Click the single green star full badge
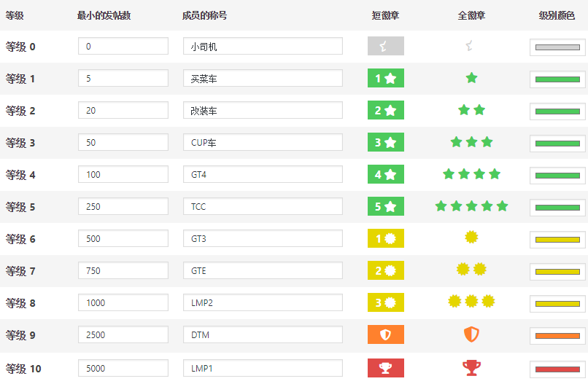 coord(471,78)
